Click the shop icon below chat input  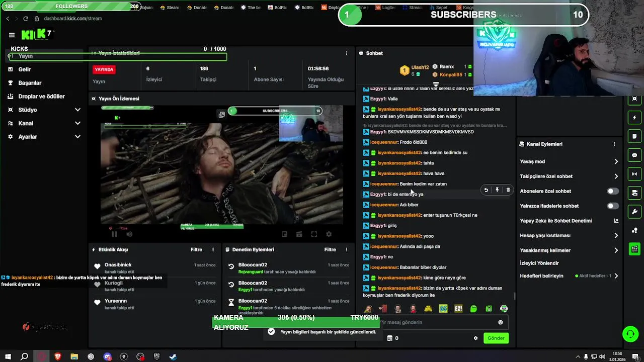pos(389,338)
